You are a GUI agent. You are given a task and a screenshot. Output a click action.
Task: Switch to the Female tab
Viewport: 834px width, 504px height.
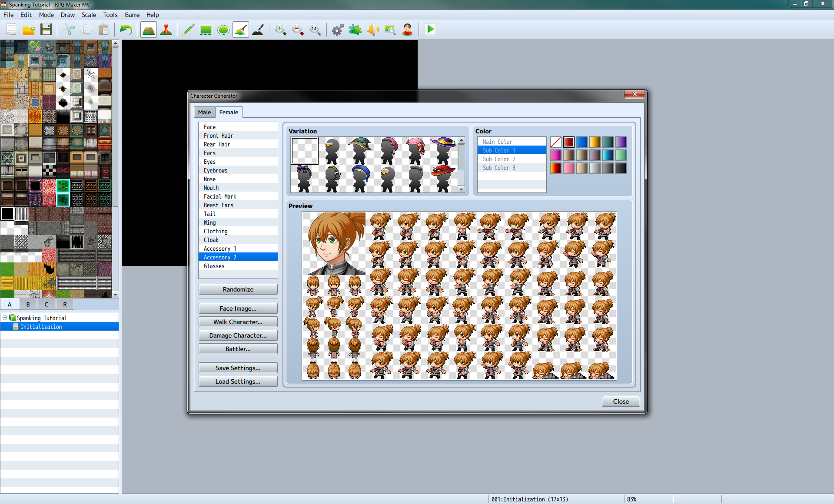[x=229, y=112]
